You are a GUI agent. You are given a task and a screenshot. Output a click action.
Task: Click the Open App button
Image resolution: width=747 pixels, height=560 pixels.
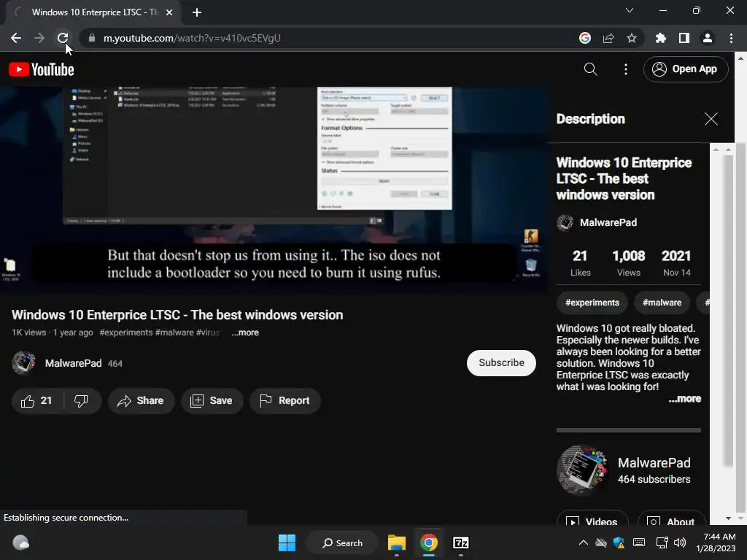686,69
